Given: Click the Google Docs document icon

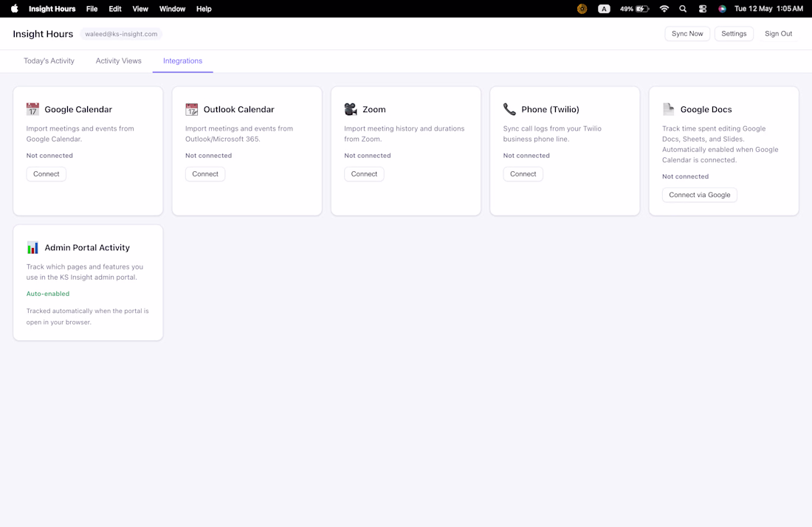Looking at the screenshot, I should click(x=669, y=109).
